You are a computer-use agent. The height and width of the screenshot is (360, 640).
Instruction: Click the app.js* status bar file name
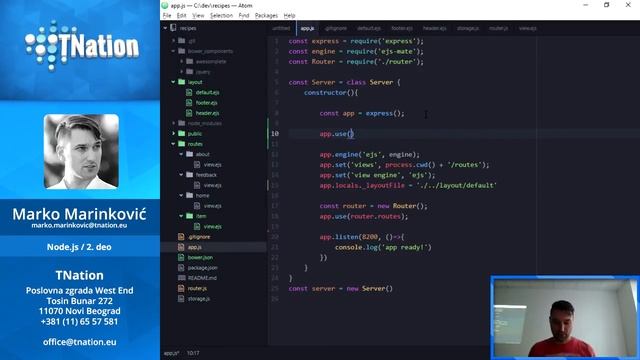pos(171,353)
